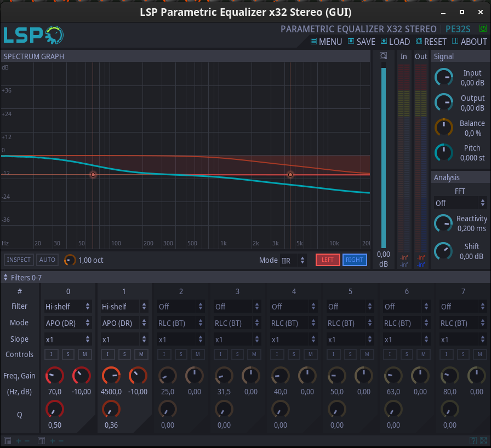
Task: Open filter 2's type dropdown showing Off
Action: pos(180,306)
